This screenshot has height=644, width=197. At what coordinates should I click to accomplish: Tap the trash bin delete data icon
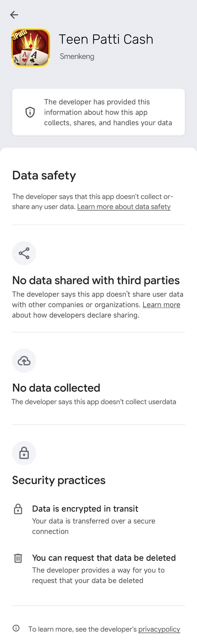coord(18,558)
